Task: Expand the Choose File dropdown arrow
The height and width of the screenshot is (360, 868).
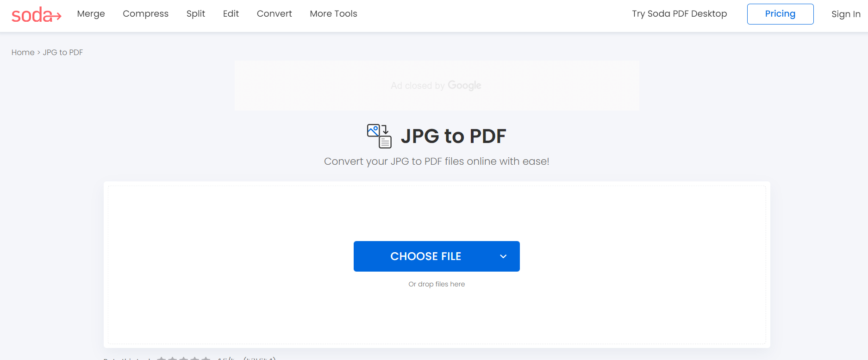Action: point(503,256)
